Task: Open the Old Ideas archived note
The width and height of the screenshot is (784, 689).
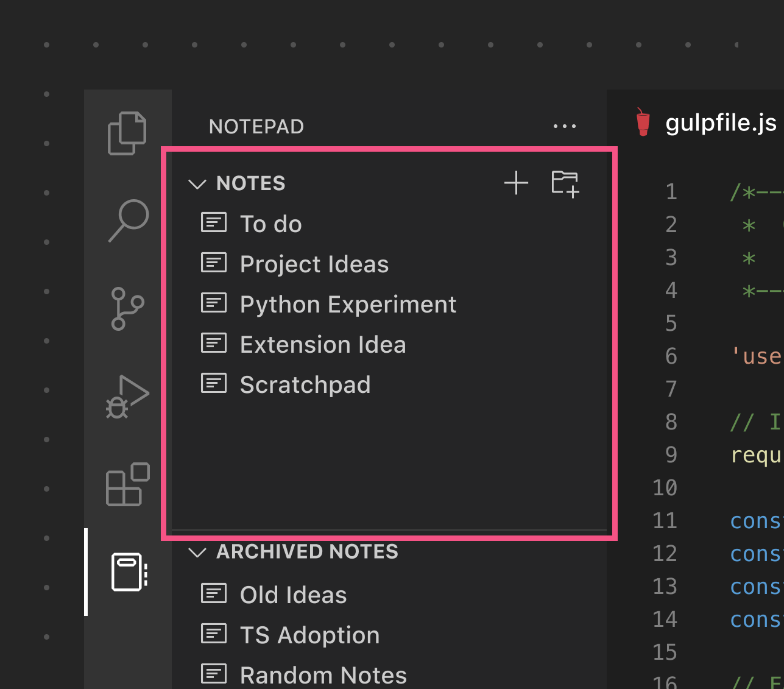Action: pyautogui.click(x=293, y=594)
